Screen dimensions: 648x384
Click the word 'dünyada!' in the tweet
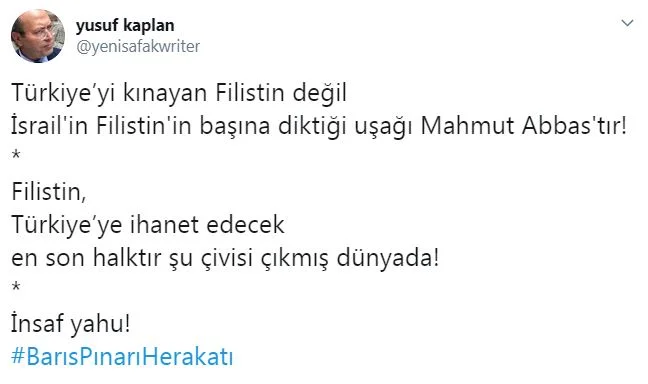[388, 258]
